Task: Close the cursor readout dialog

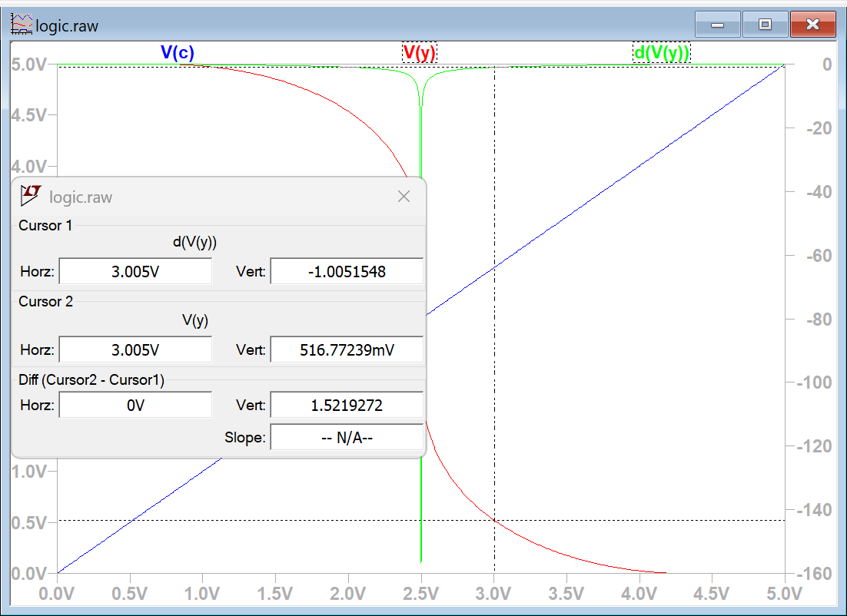Action: pyautogui.click(x=404, y=197)
